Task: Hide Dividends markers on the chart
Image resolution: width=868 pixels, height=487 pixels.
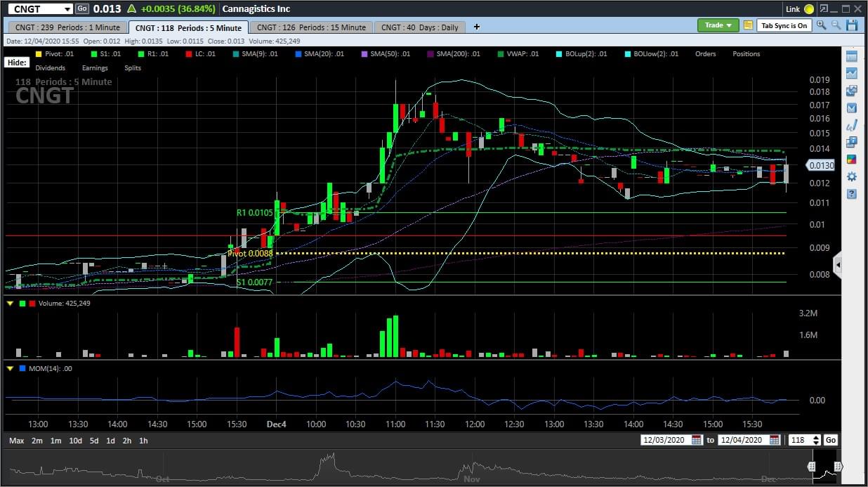Action: (x=50, y=67)
